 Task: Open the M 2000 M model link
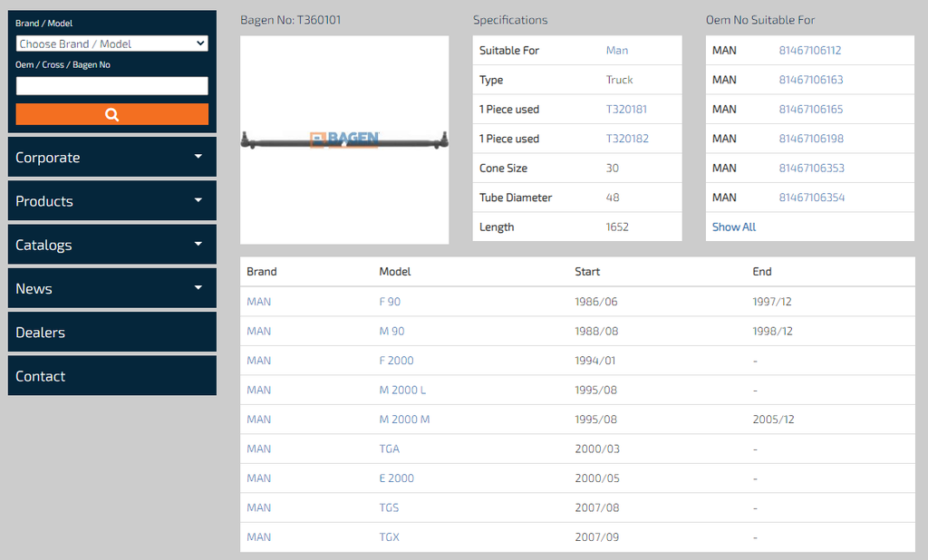click(404, 420)
